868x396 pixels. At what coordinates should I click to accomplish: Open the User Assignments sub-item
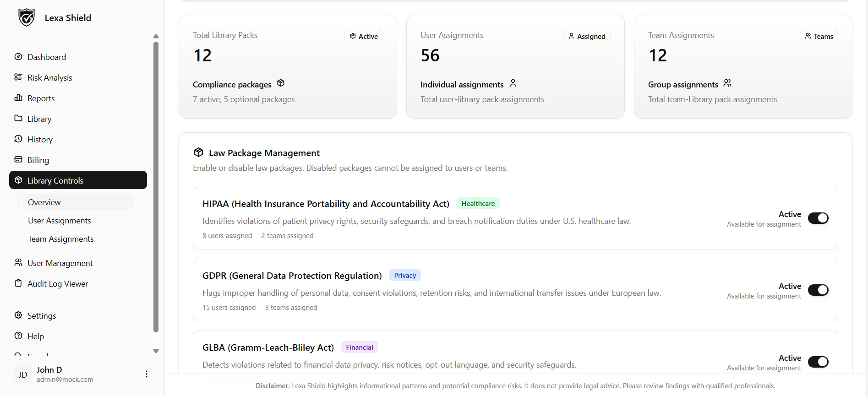tap(78, 220)
